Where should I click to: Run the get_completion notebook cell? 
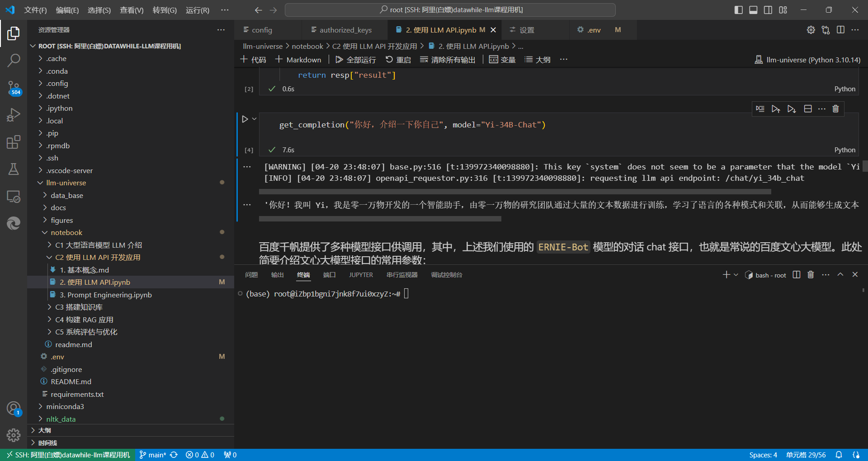(245, 119)
